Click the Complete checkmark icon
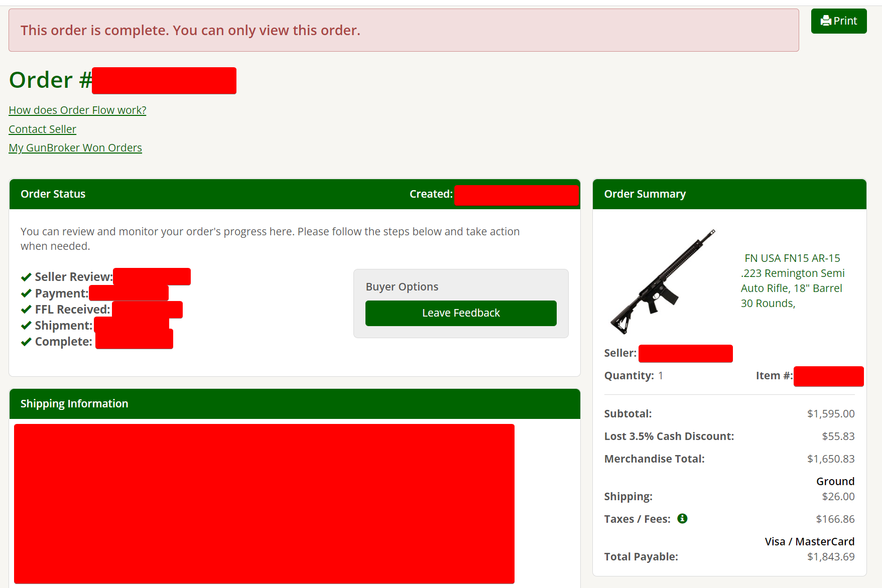This screenshot has width=882, height=588. click(26, 342)
